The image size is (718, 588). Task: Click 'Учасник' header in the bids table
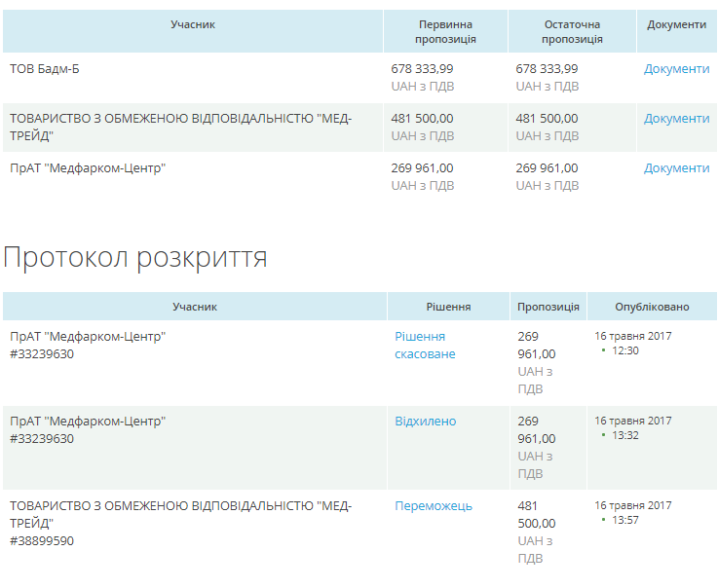click(193, 24)
